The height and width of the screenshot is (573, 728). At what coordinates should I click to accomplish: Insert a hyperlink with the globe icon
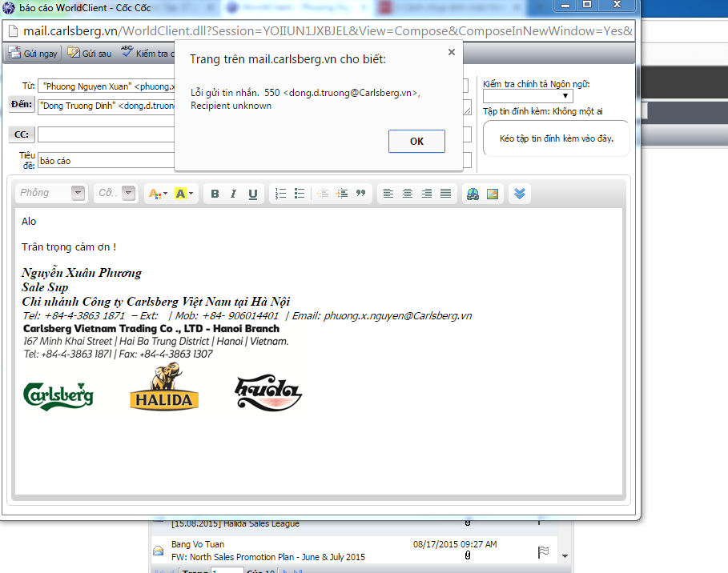pyautogui.click(x=473, y=194)
